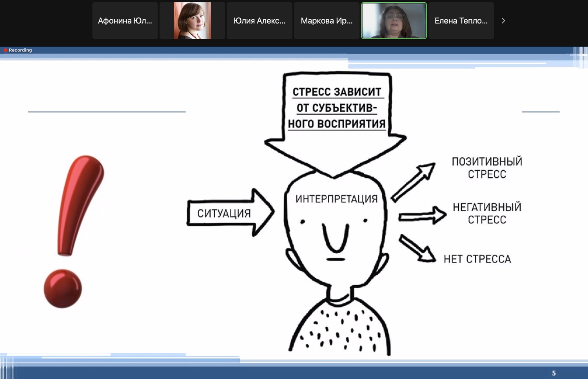The width and height of the screenshot is (588, 379).
Task: Select the Елена Тепло... participant tile
Action: point(461,21)
